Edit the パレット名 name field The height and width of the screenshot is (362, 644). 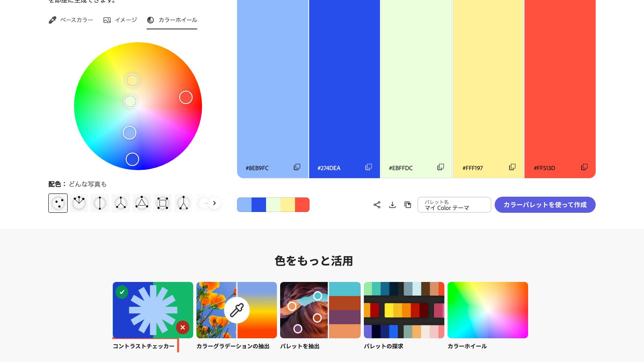pos(454,205)
